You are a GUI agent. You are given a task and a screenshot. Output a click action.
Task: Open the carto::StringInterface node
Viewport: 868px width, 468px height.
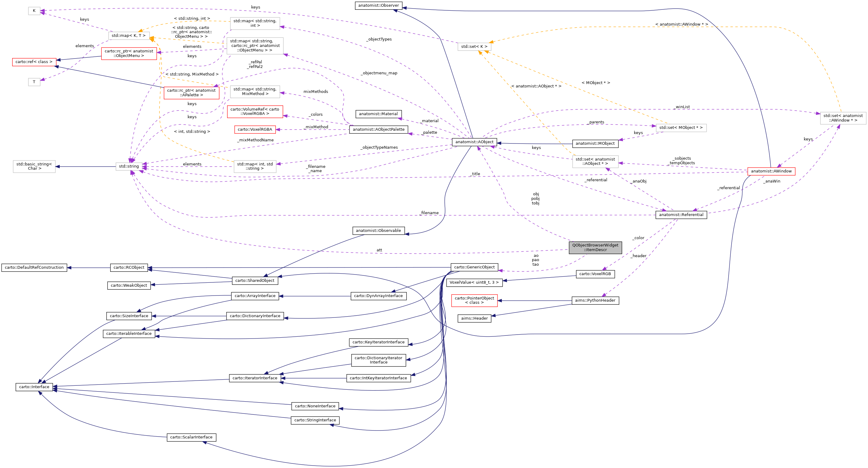coord(315,420)
